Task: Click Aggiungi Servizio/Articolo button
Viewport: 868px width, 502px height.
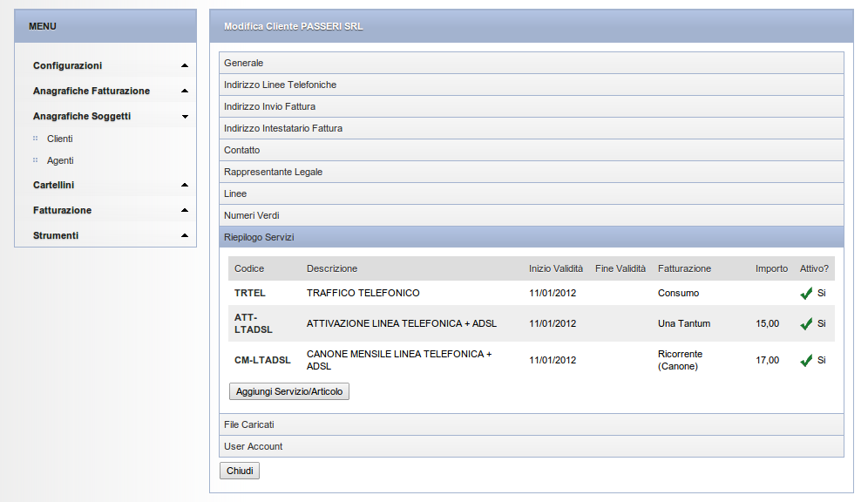Action: click(x=289, y=391)
